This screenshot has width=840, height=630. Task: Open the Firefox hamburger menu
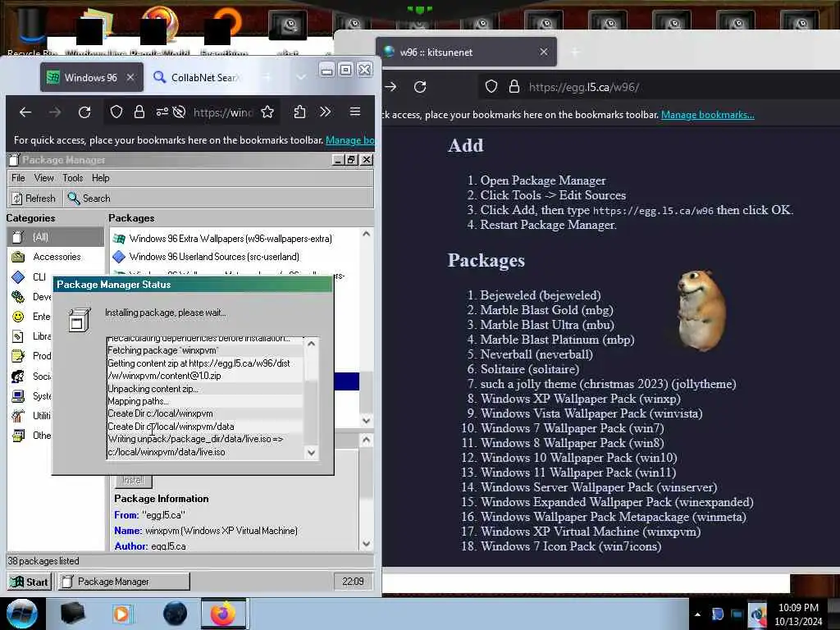(354, 112)
